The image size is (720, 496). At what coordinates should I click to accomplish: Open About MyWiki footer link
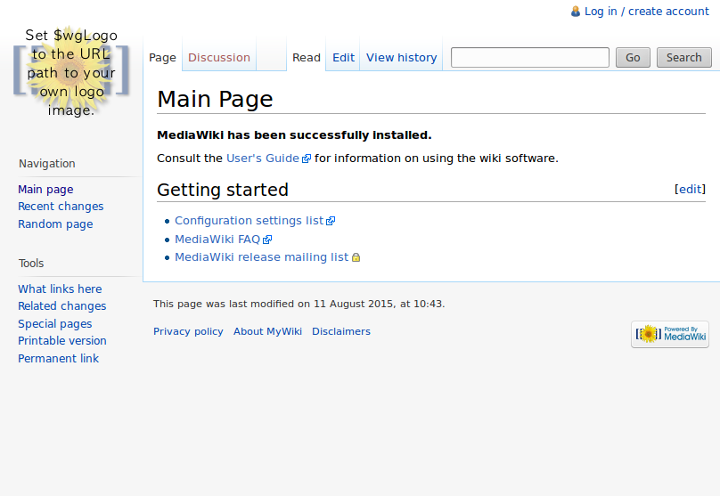[267, 332]
